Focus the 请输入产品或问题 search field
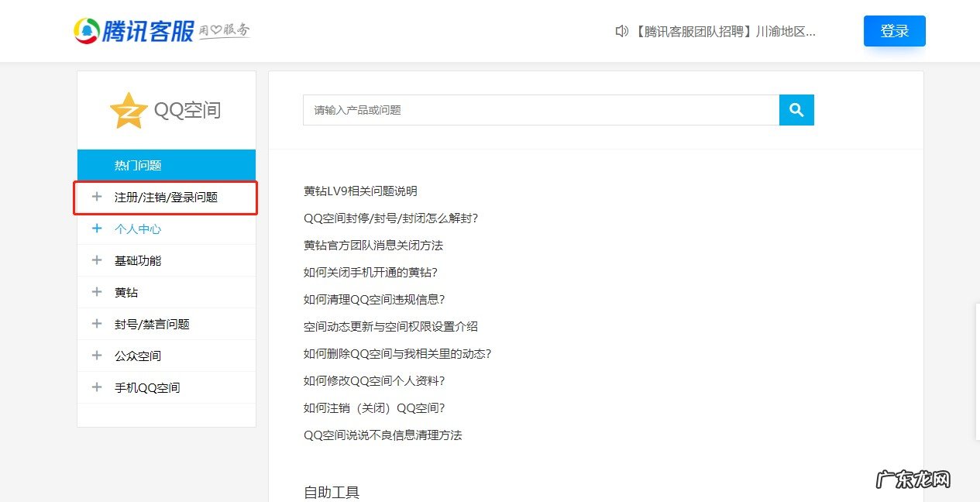 coord(540,110)
